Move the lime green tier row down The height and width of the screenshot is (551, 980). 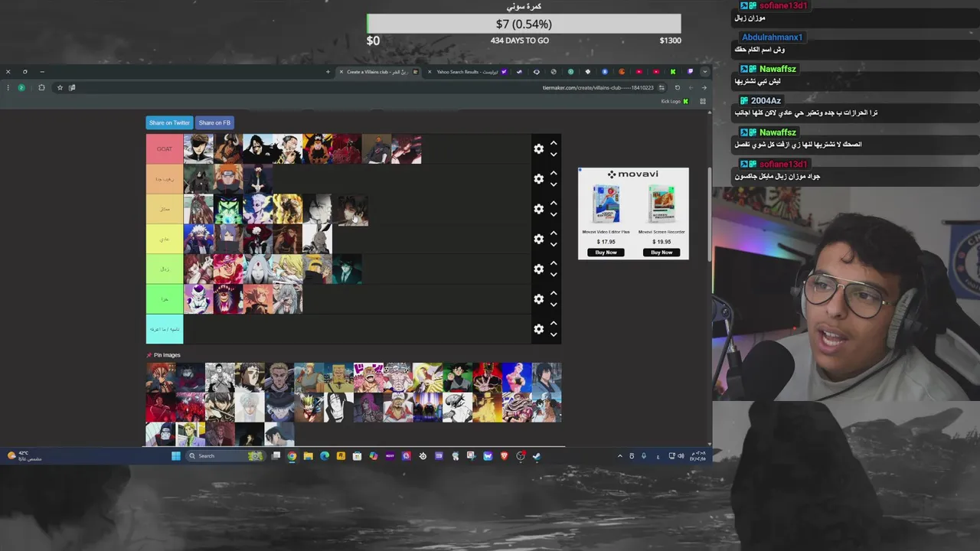(x=554, y=274)
